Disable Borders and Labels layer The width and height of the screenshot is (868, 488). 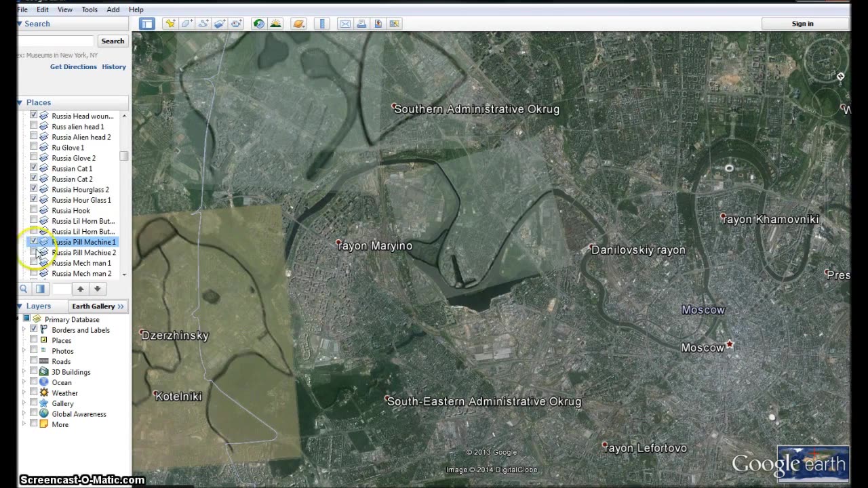(x=33, y=329)
